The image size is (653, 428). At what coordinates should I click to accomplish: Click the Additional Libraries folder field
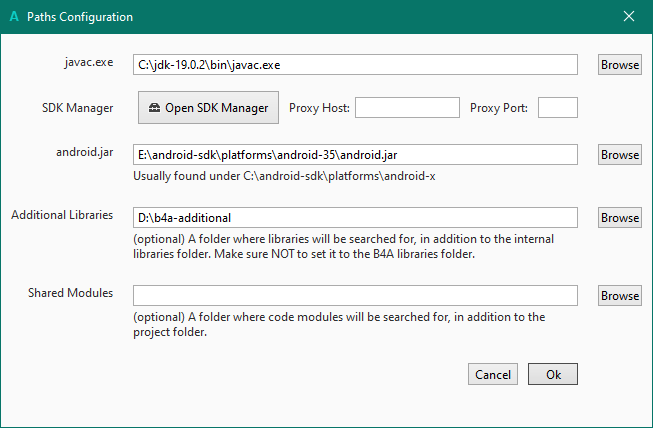point(355,217)
